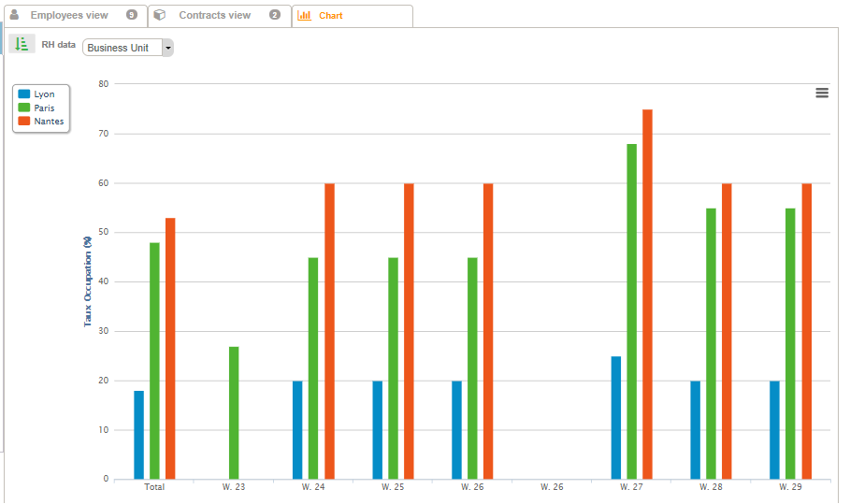Click the person icon on Employees view tab
This screenshot has height=504, width=850.
[x=14, y=15]
